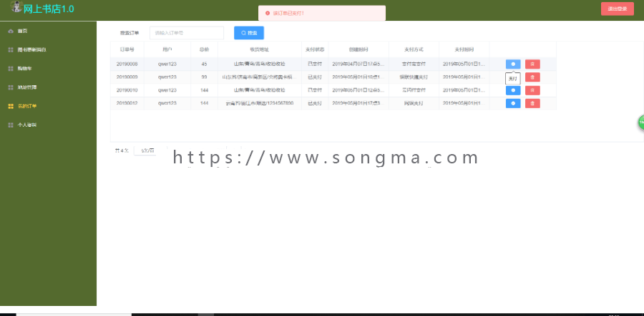This screenshot has height=316, width=644.
Task: Focus the order number search input
Action: [187, 33]
